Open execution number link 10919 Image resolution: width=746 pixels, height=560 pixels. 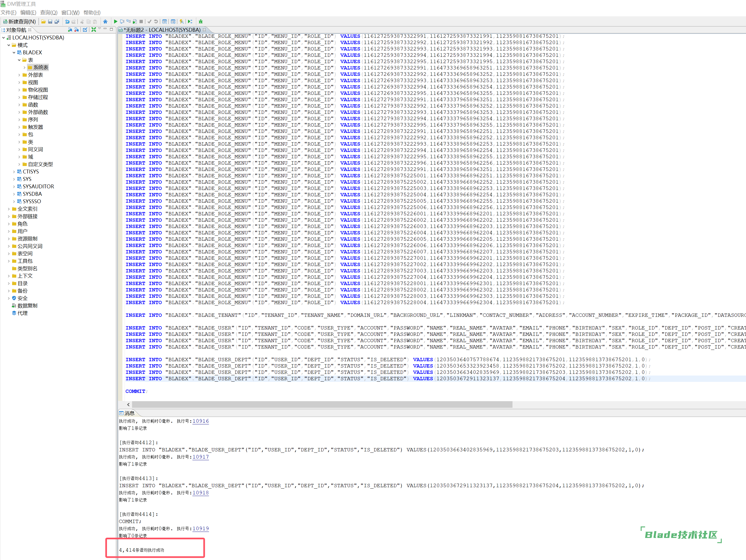(201, 529)
